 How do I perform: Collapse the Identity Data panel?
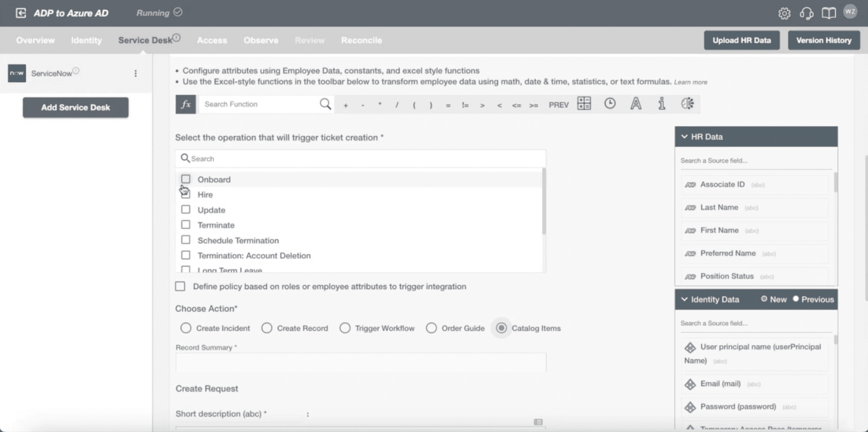tap(684, 299)
